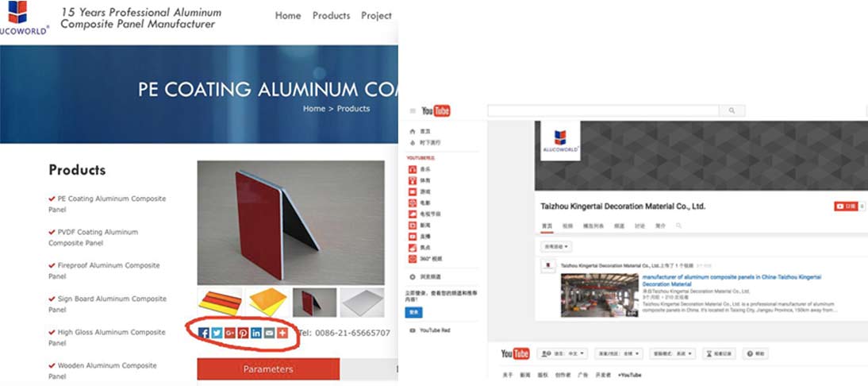
Task: Open PVDF Coating Aluminum Composite Panel link
Action: coord(93,237)
